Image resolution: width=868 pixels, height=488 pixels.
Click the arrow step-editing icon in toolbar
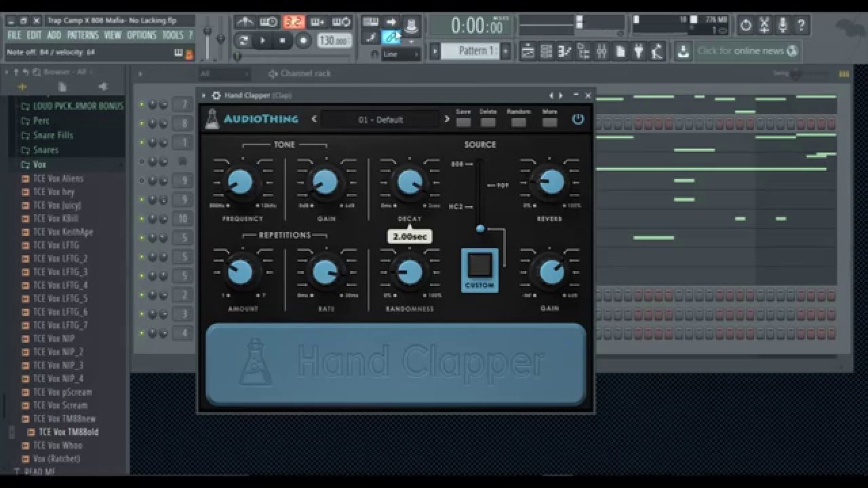[x=391, y=22]
